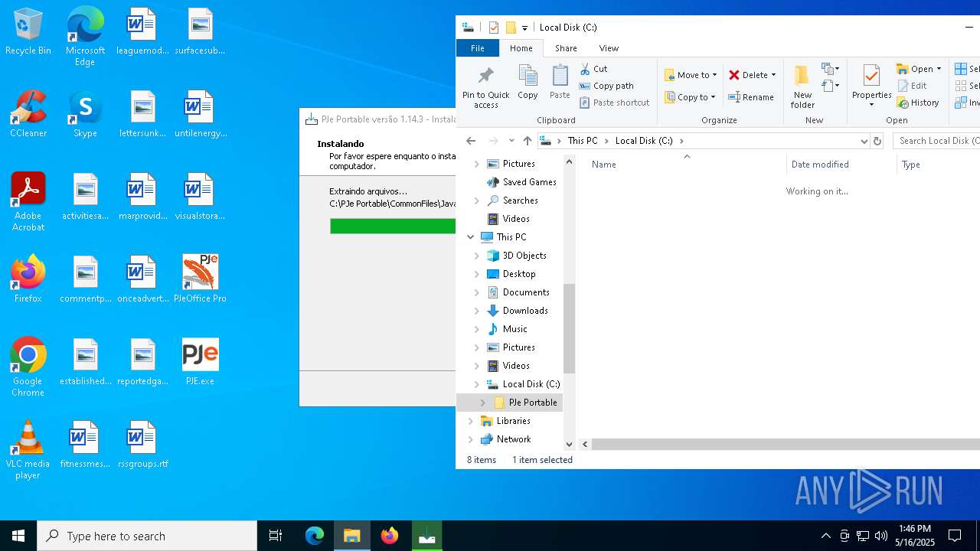Select Saved Games in navigation tree

[x=529, y=182]
